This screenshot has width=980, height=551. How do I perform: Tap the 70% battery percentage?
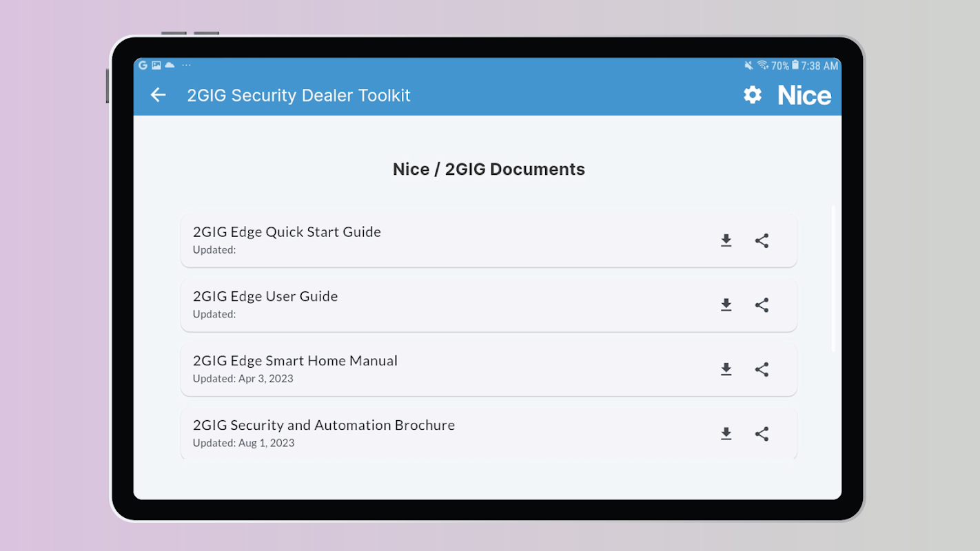coord(780,66)
